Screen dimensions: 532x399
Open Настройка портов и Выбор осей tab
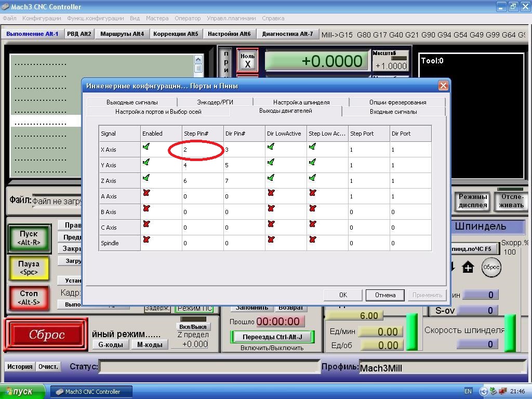pos(158,112)
